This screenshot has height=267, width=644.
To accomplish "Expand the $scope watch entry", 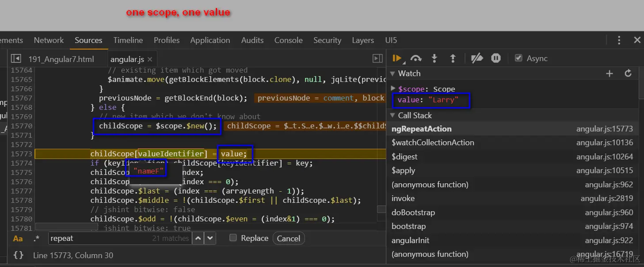I will [393, 89].
